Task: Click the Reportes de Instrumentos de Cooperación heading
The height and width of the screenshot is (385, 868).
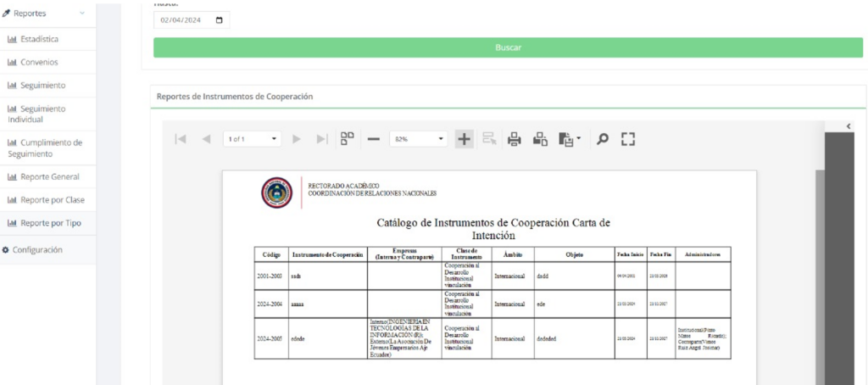Action: (235, 97)
